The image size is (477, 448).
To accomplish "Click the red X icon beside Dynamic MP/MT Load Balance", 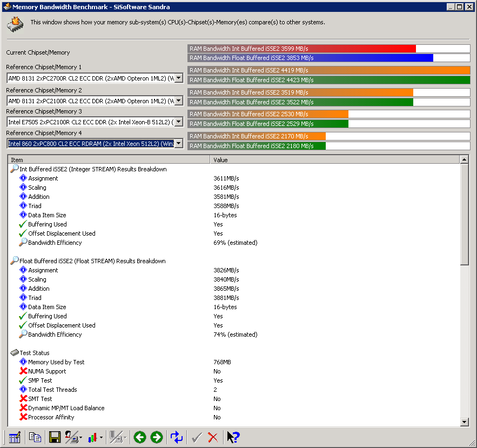I will pyautogui.click(x=23, y=407).
